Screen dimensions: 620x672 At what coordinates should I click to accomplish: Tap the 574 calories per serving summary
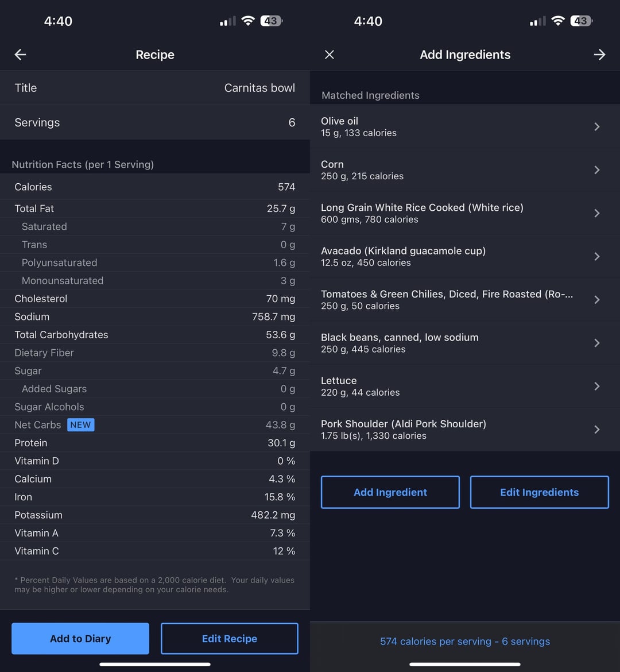[x=465, y=641]
